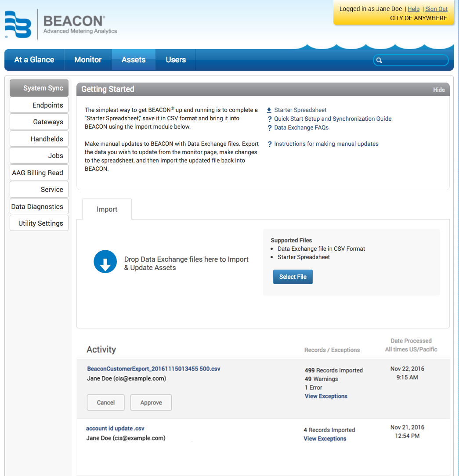Viewport: 459px width, 476px height.
Task: Open the account id update .csv file link
Action: [x=115, y=428]
